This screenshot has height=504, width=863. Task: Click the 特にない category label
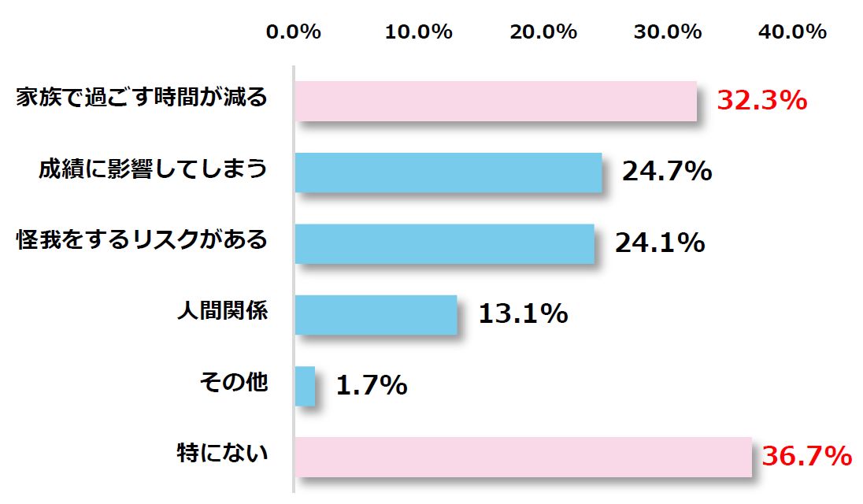coord(221,453)
